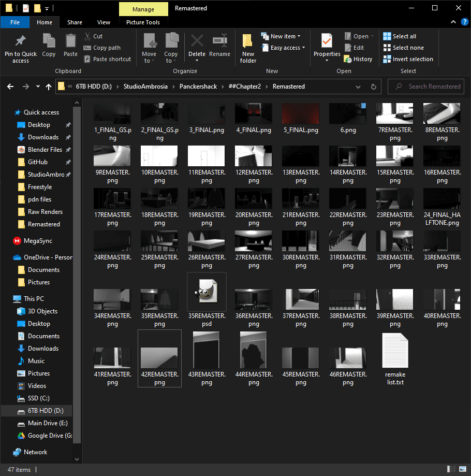Screen dimensions: 471x476
Task: Open the 35REMASTER.psd GIMP file
Action: pyautogui.click(x=207, y=293)
